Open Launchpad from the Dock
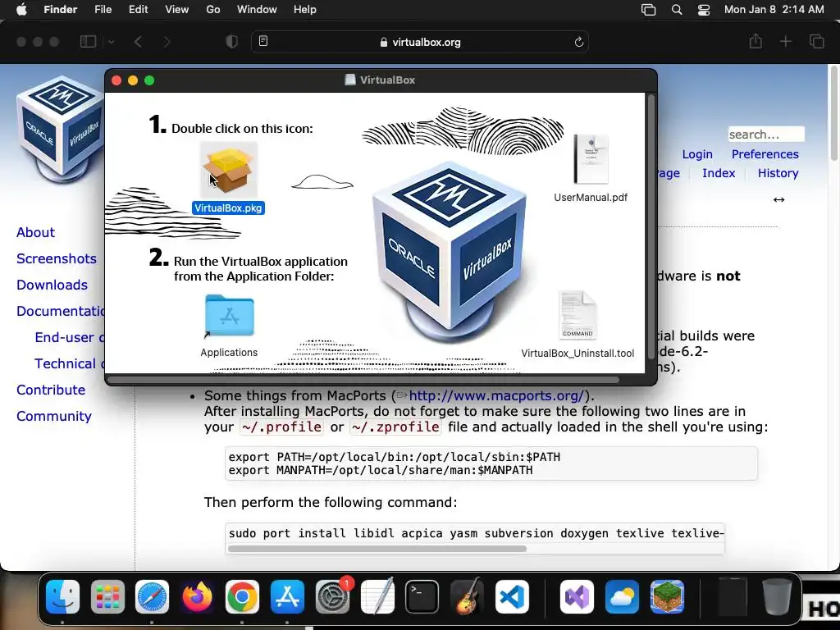The width and height of the screenshot is (840, 630). (x=107, y=596)
